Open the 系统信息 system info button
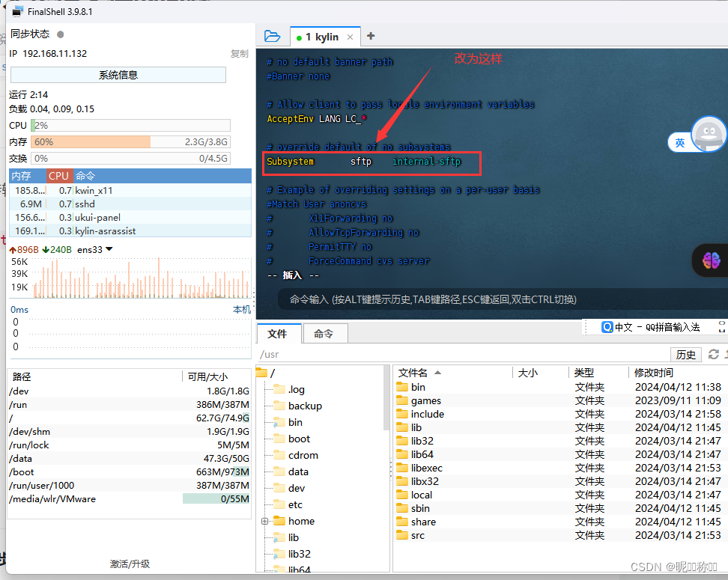 tap(118, 75)
